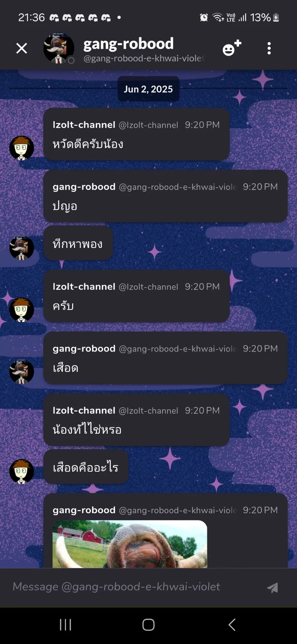Screen dimensions: 297x644
Task: Select the หวัดดีครับน้อง message bubble
Action: point(136,134)
